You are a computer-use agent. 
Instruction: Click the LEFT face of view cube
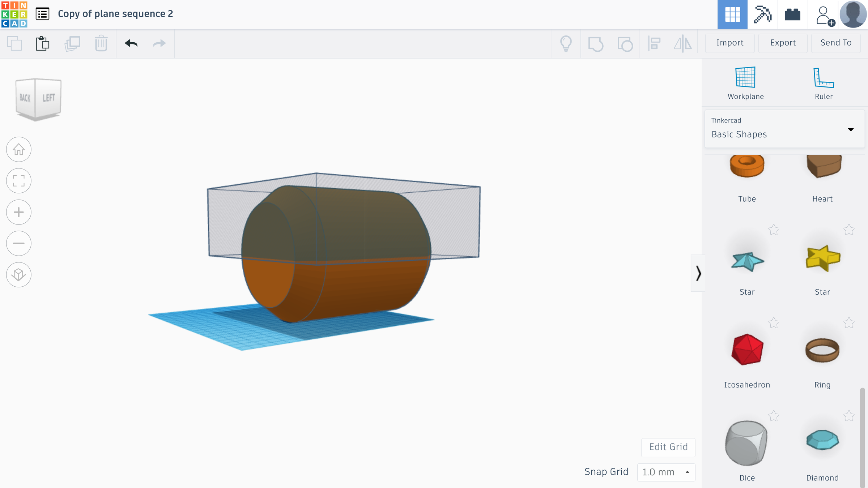click(48, 98)
